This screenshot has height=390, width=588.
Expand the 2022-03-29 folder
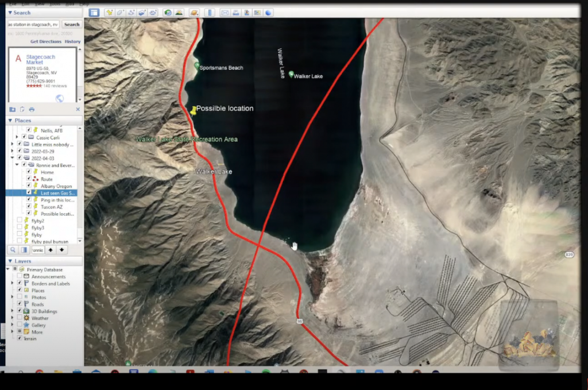(x=12, y=150)
